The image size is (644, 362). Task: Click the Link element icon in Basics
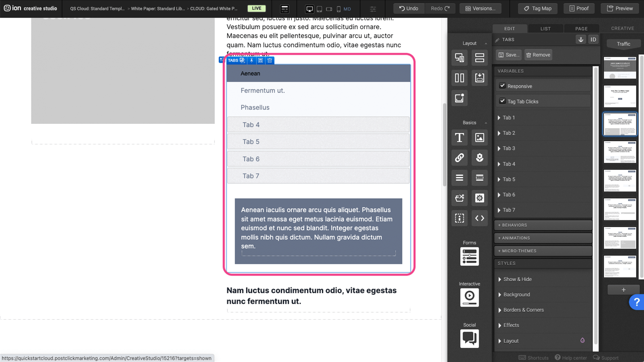click(459, 158)
